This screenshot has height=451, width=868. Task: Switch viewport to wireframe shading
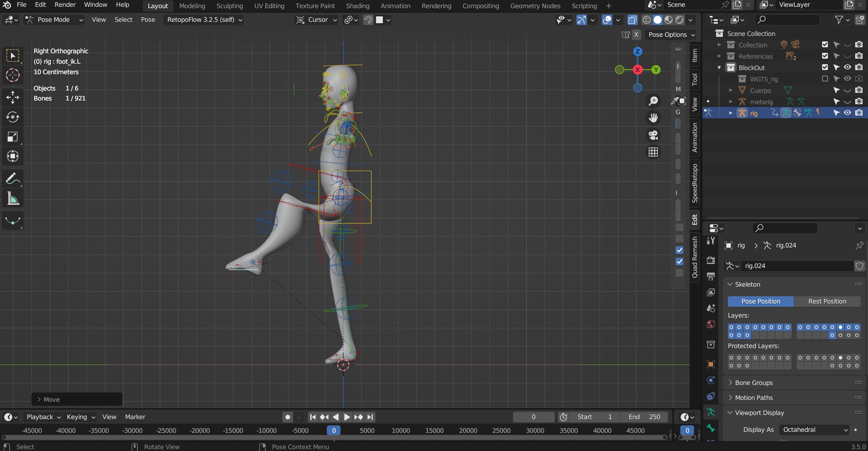[x=646, y=20]
